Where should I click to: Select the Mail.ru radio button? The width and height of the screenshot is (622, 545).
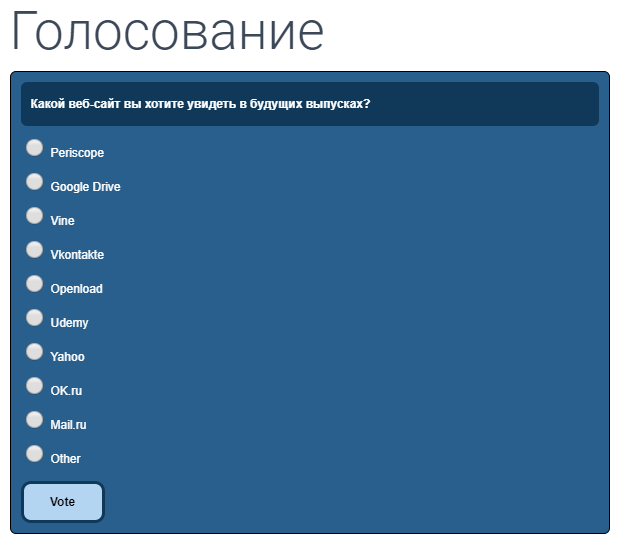tap(35, 420)
